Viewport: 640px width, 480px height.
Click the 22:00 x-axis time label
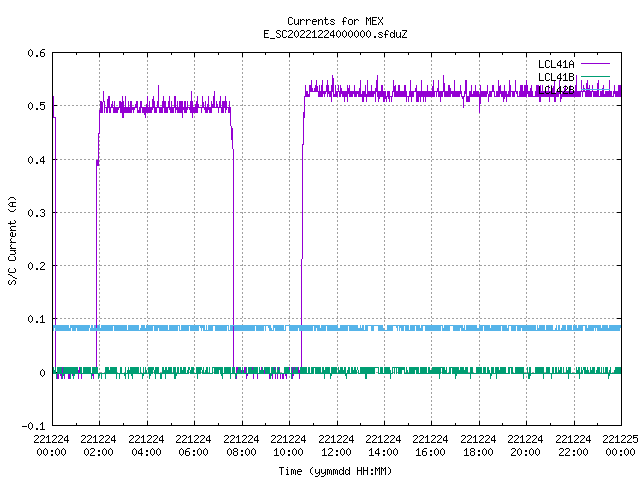[x=573, y=452]
